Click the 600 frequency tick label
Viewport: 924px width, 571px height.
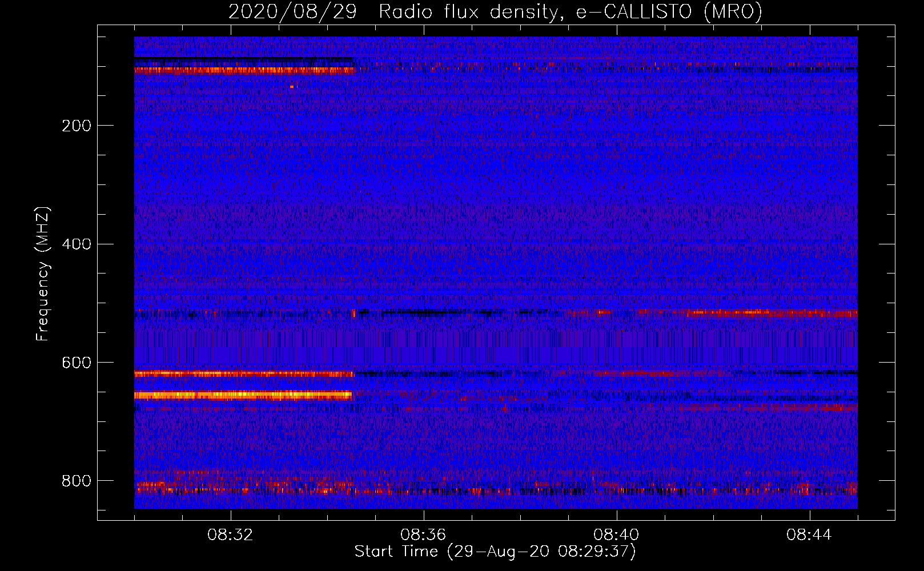(77, 363)
